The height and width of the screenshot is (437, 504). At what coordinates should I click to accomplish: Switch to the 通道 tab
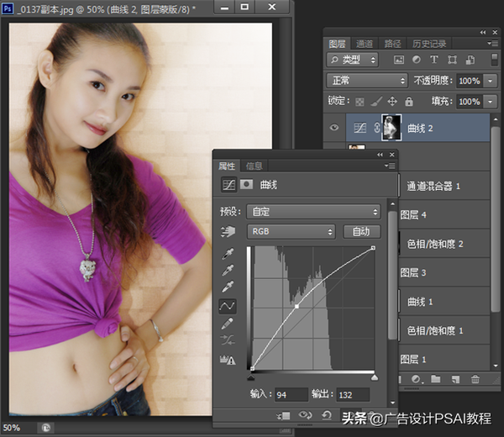(x=365, y=44)
